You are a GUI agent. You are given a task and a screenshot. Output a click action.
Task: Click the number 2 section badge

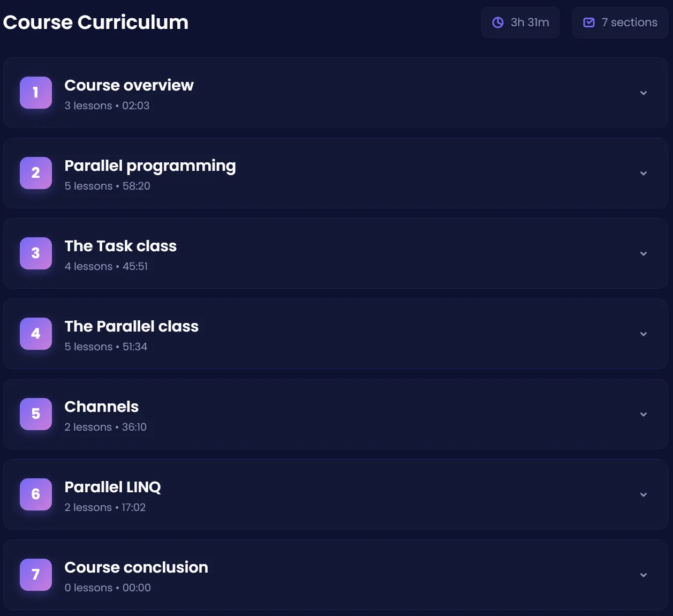36,173
